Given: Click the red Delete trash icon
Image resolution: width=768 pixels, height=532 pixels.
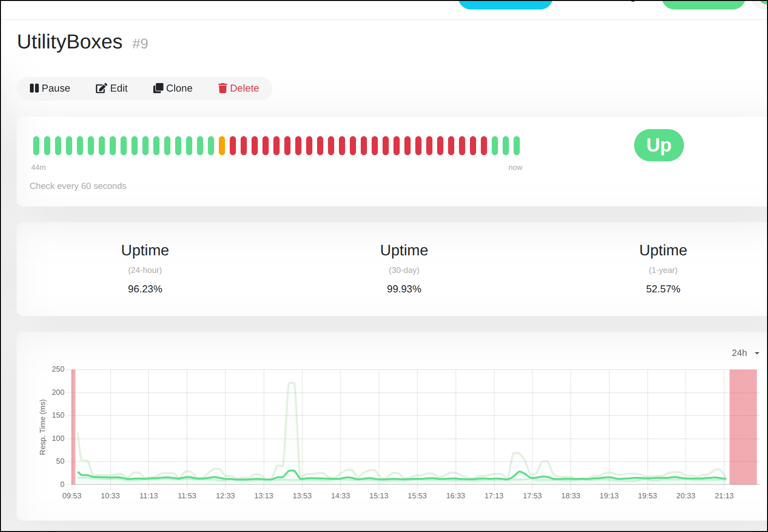Looking at the screenshot, I should pyautogui.click(x=223, y=88).
